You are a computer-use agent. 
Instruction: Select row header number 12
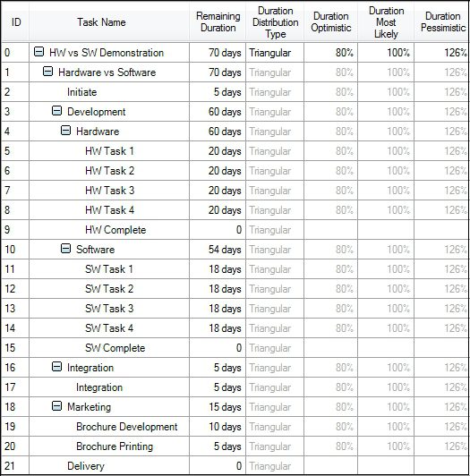pos(10,289)
